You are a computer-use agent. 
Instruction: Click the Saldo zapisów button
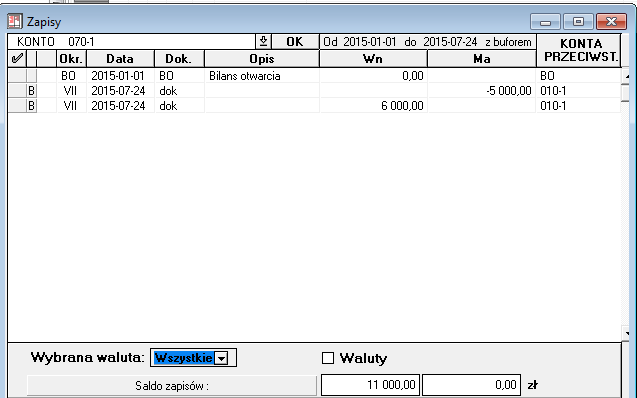172,385
